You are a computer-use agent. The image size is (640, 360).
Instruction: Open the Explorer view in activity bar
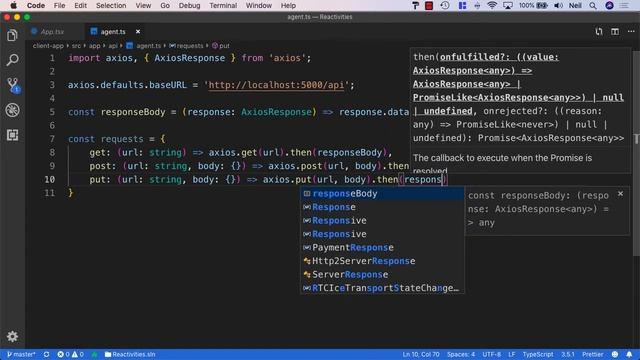[12, 35]
